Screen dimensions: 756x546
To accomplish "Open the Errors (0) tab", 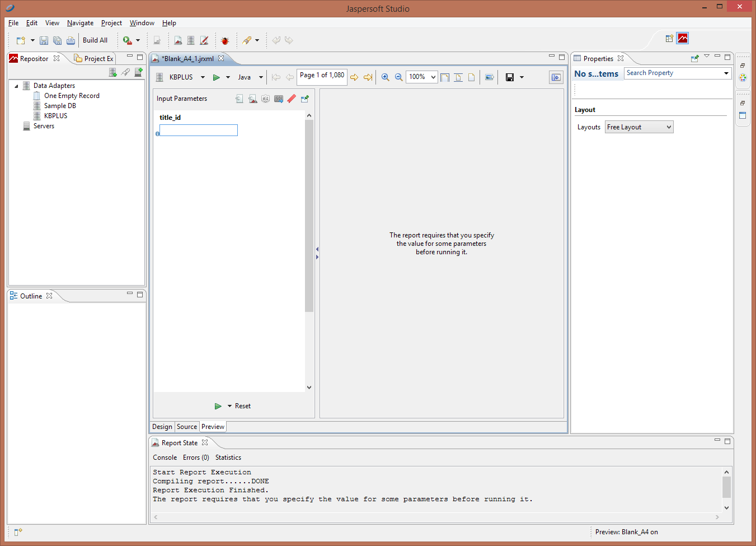I will click(196, 458).
